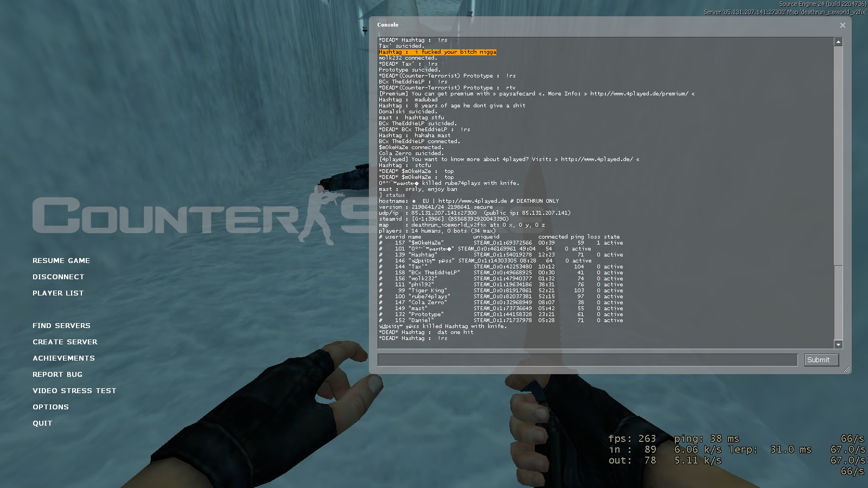Click the "rube74plays" status row
Image resolution: width=868 pixels, height=488 pixels.
tap(501, 297)
